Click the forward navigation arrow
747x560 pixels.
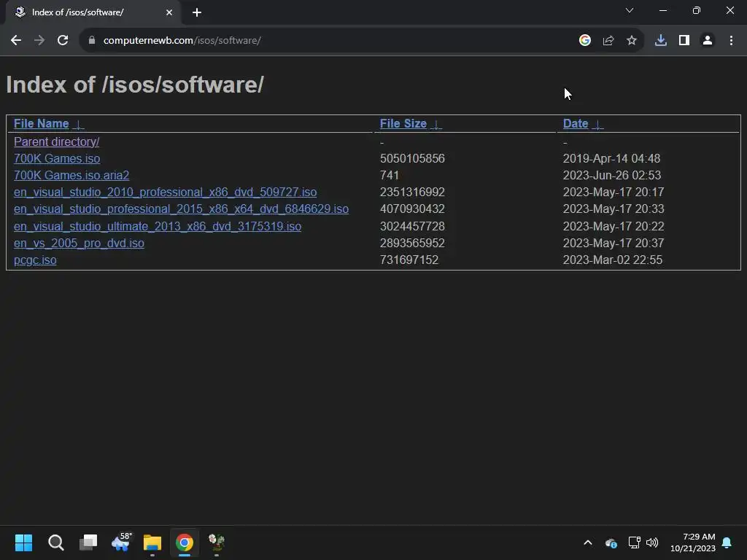click(x=39, y=41)
